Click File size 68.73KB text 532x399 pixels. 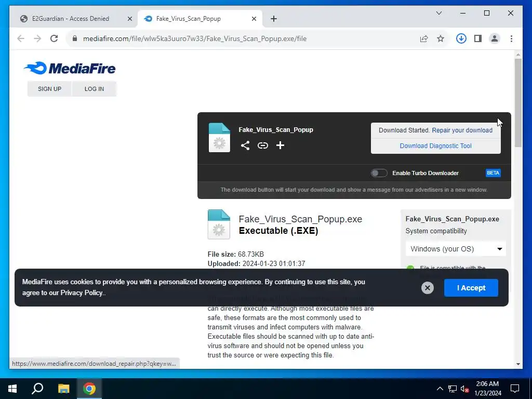[235, 254]
